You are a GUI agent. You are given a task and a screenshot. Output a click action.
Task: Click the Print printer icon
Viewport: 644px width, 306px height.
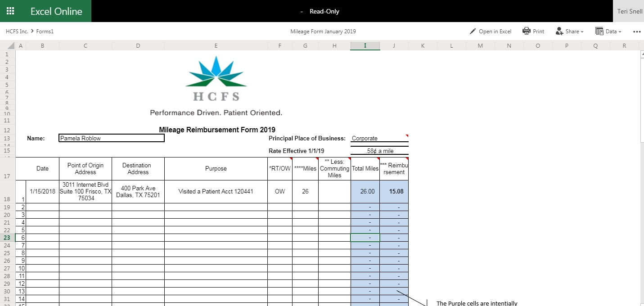(x=526, y=31)
